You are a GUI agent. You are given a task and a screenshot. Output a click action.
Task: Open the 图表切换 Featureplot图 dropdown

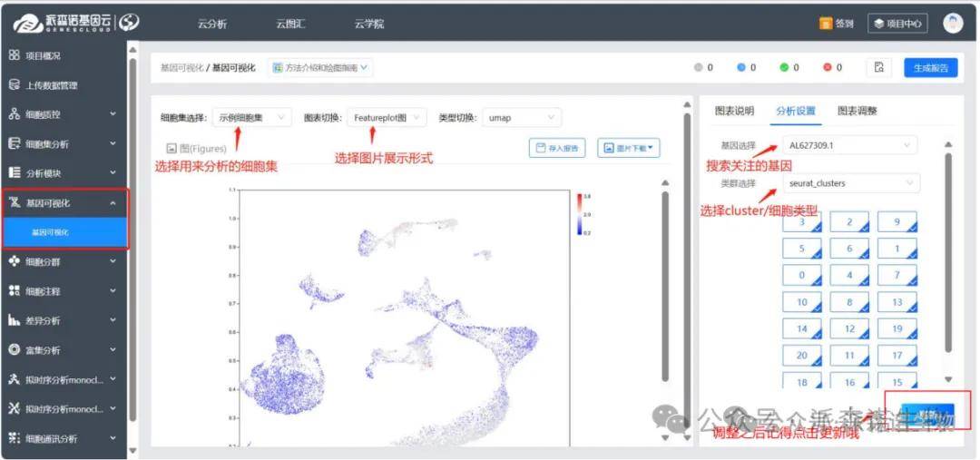(x=387, y=118)
